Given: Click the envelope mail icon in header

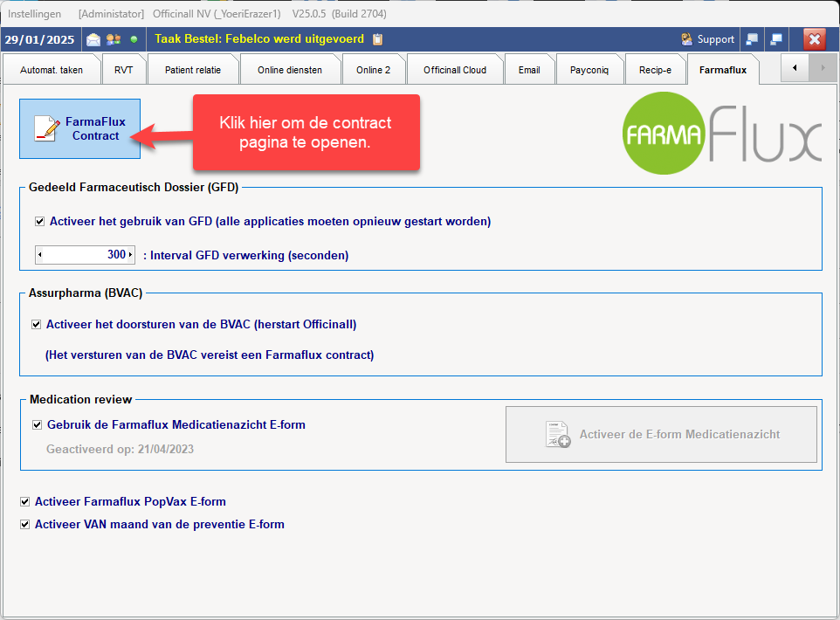Looking at the screenshot, I should (93, 39).
